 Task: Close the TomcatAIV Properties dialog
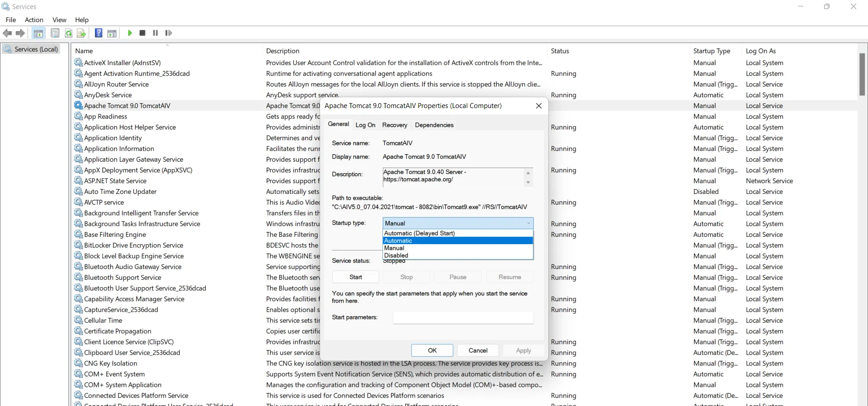pyautogui.click(x=538, y=106)
